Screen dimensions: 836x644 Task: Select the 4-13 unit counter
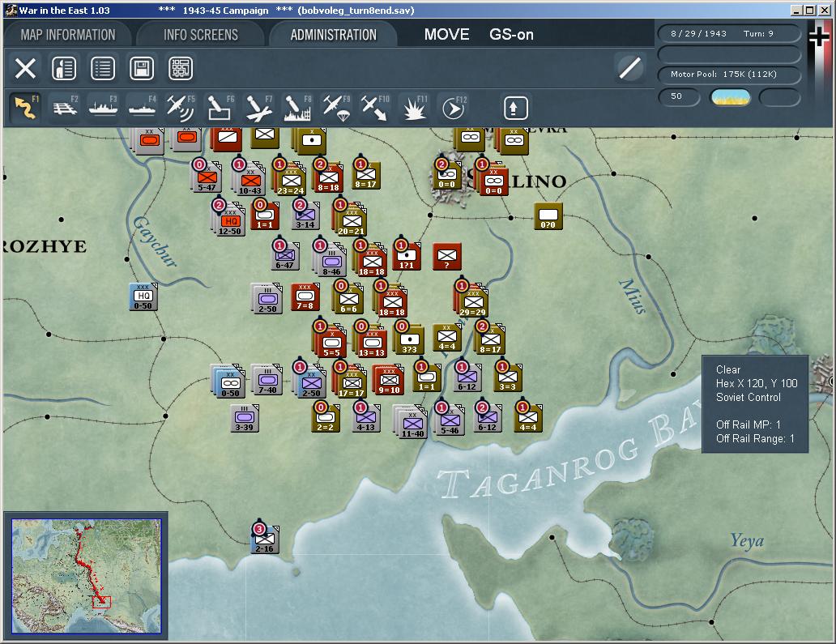pos(366,418)
